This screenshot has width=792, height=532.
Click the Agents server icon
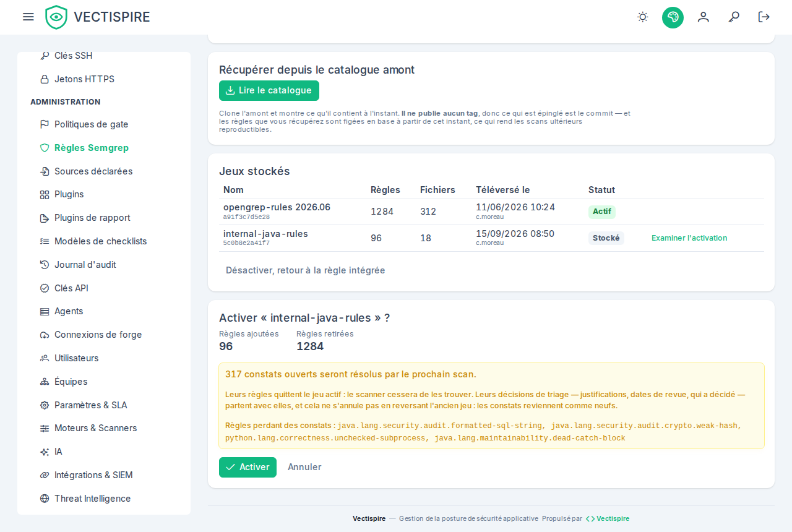45,311
